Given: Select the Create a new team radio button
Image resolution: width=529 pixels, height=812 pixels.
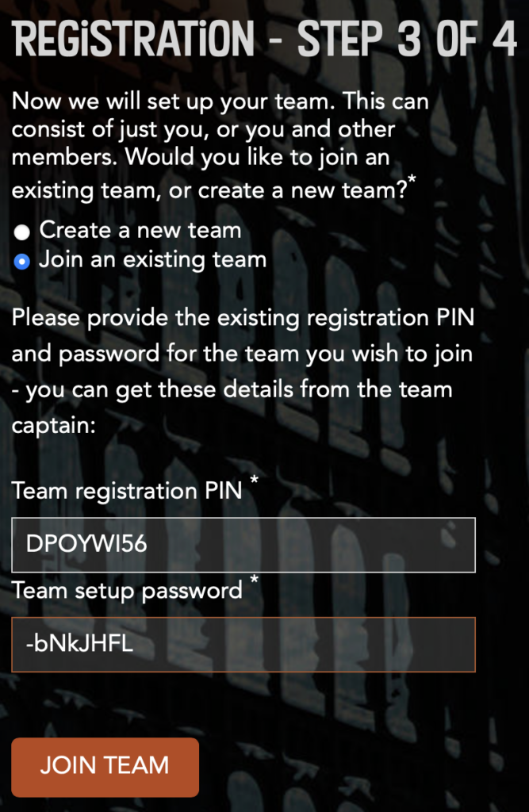Looking at the screenshot, I should [21, 232].
